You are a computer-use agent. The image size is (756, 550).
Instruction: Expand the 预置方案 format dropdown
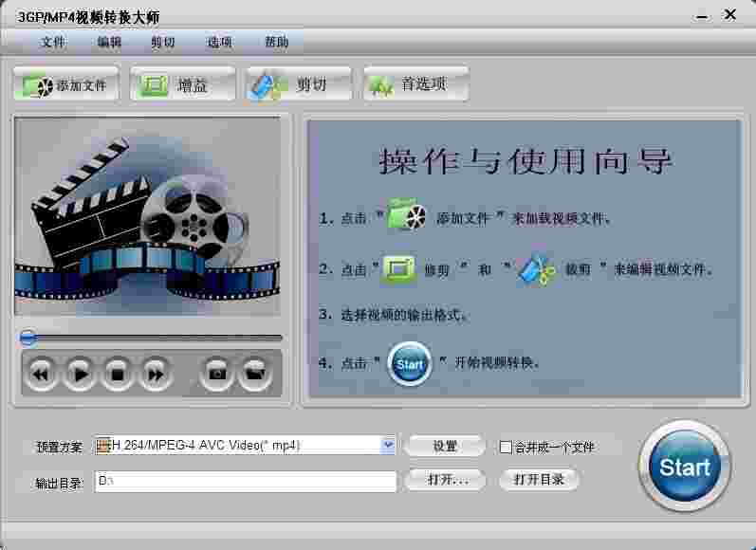click(388, 445)
